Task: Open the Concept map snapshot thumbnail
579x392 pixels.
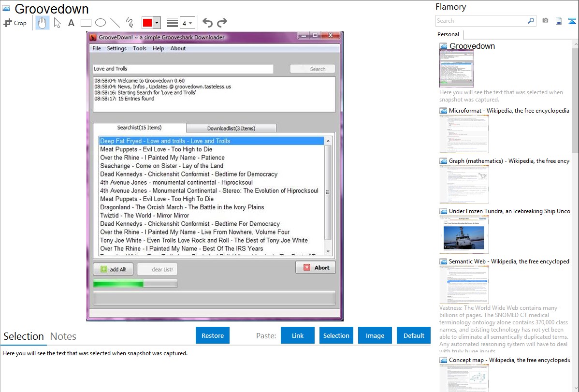Action: [464, 378]
